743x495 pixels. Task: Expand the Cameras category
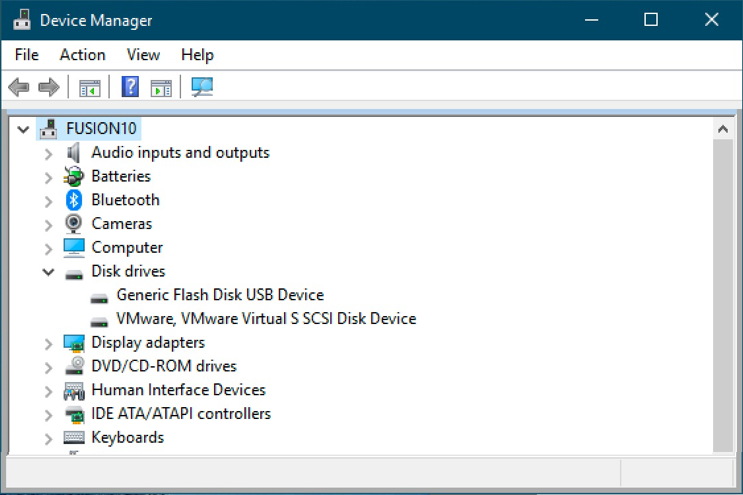click(48, 225)
